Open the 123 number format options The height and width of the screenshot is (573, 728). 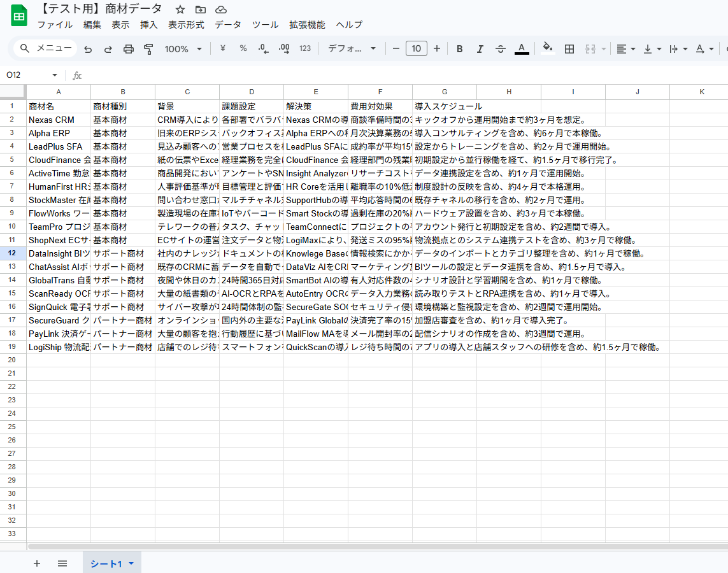click(305, 48)
